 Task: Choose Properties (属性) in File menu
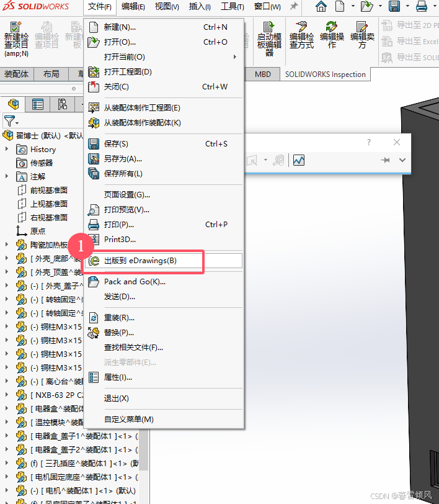coord(164,377)
